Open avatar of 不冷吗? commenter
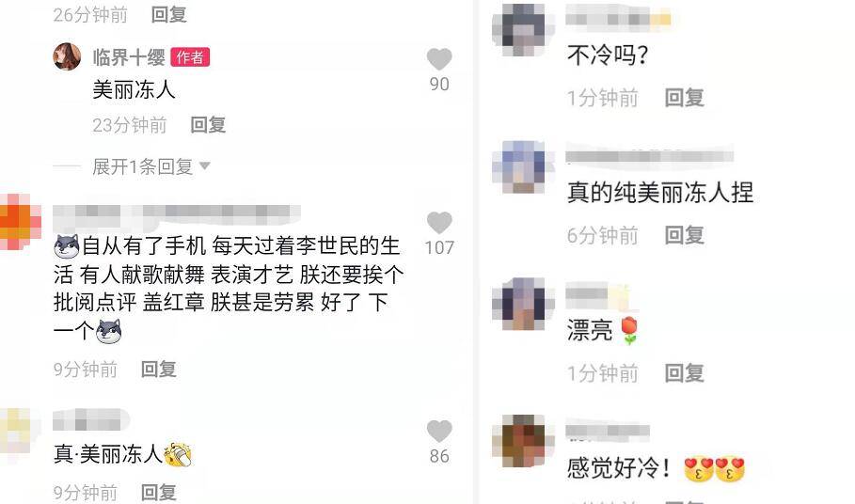Screen dimensions: 855x504 coord(518,30)
